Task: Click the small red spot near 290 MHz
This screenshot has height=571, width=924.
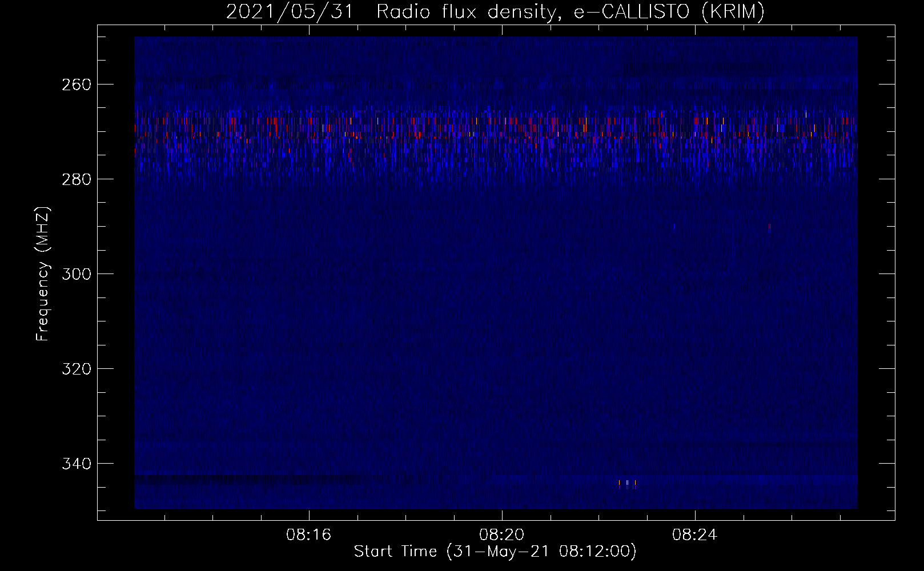Action: coord(769,227)
